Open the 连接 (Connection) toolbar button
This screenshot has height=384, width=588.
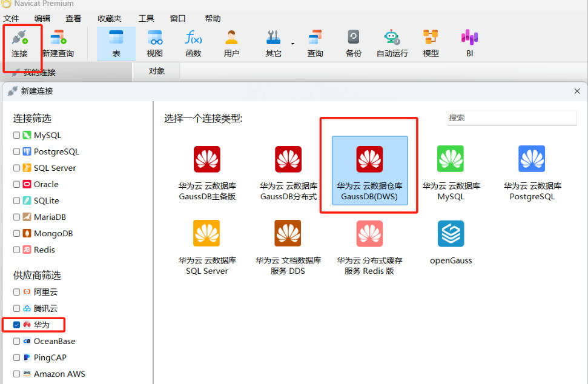click(x=19, y=44)
